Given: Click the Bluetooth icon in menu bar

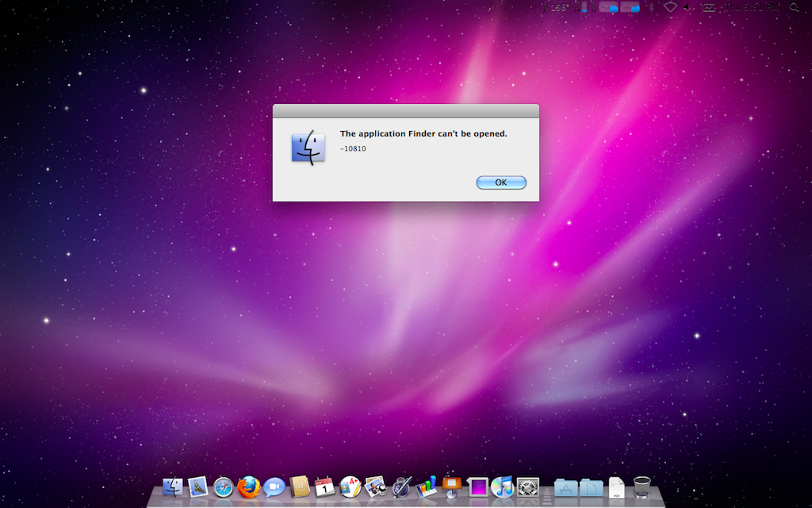Looking at the screenshot, I should click(x=652, y=7).
